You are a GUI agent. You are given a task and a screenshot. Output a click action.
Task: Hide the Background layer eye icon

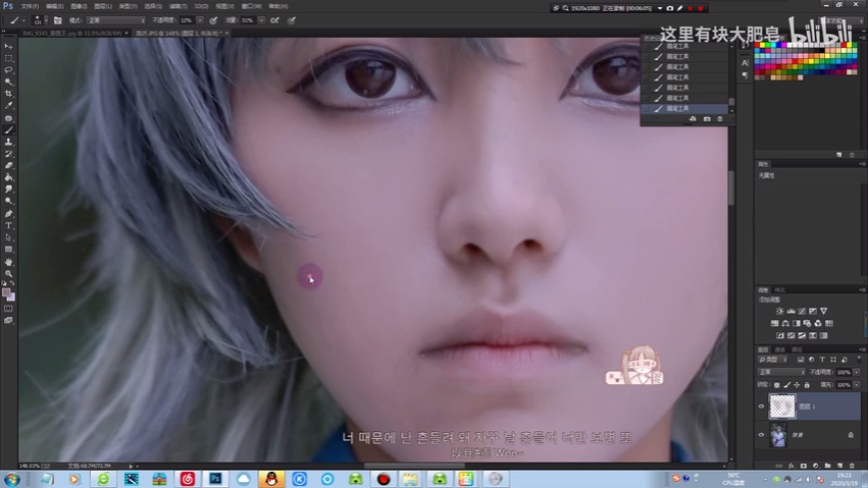click(x=761, y=435)
